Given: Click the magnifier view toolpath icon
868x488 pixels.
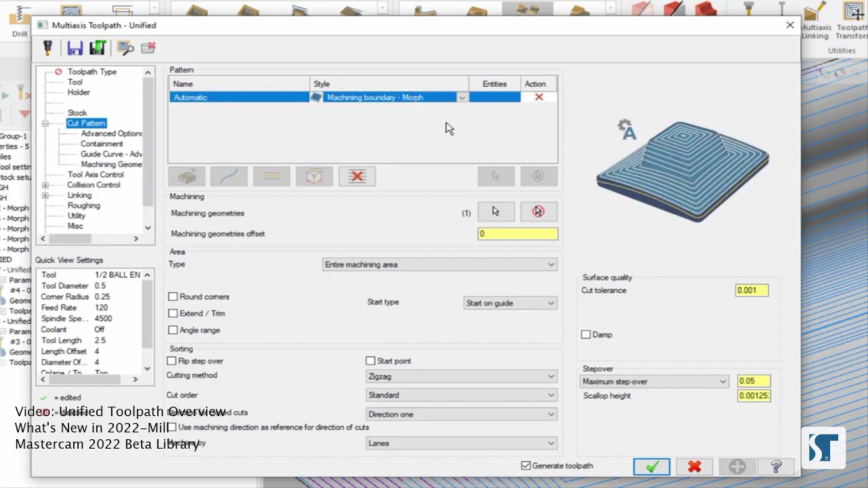Looking at the screenshot, I should [125, 47].
